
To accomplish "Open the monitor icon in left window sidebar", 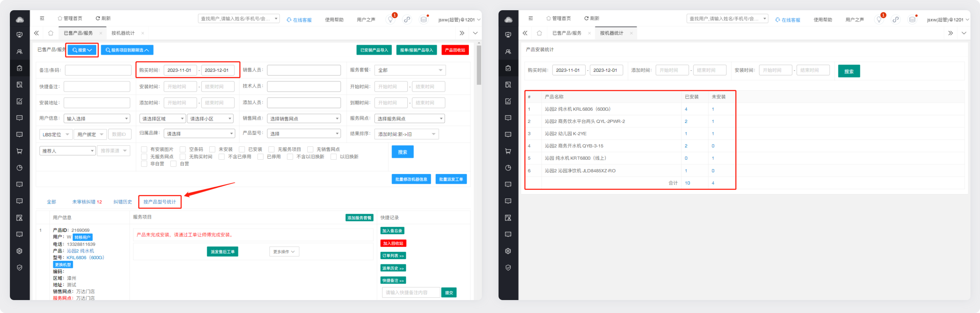I will coord(20,35).
